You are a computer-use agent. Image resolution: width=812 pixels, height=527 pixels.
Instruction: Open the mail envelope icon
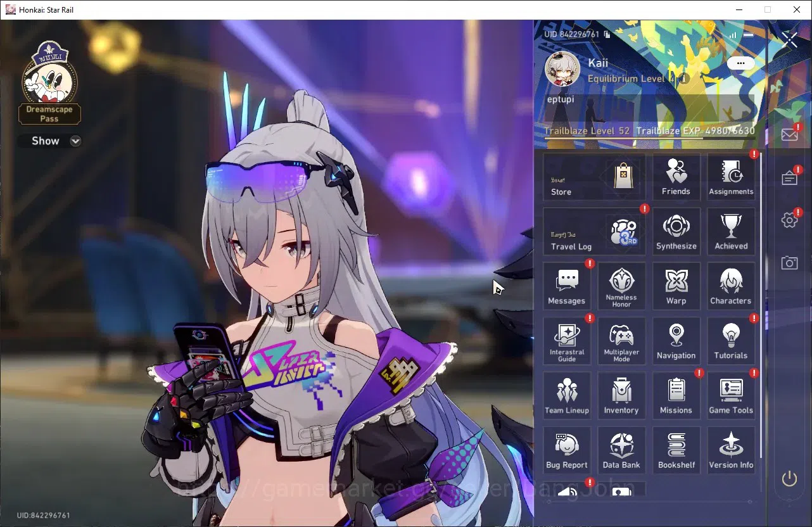[x=789, y=134]
